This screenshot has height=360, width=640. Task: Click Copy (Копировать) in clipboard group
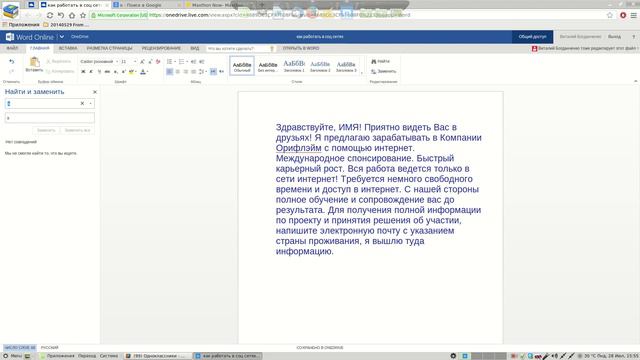coord(60,71)
